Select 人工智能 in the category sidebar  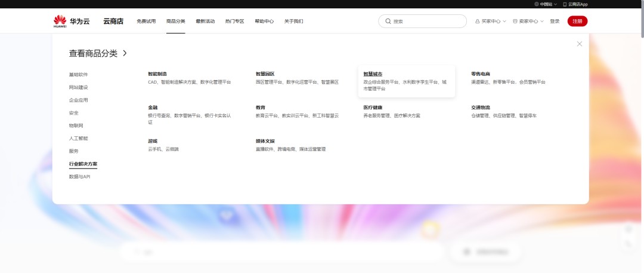point(78,138)
